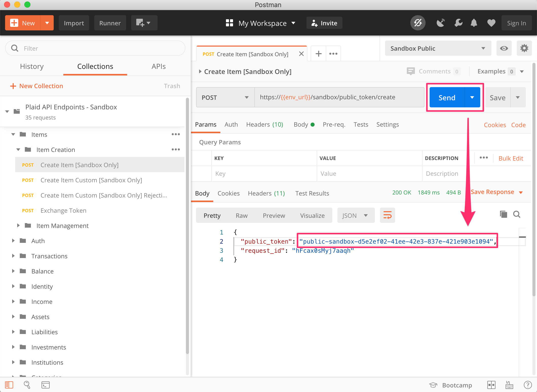Expand the request description triangle
Screen dimensions: 537x392
[x=200, y=71]
